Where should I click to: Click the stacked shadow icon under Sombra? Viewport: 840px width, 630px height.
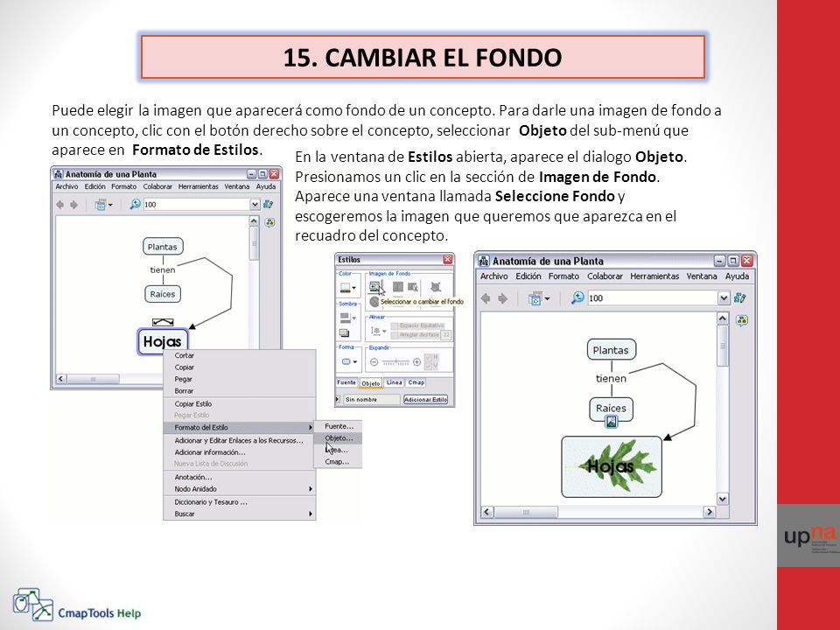point(344,332)
